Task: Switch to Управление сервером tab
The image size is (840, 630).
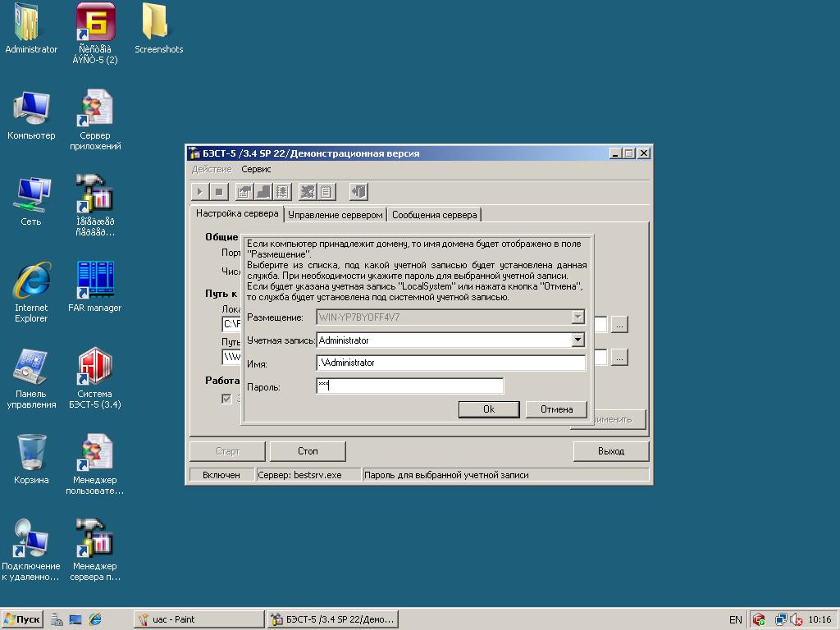Action: [336, 215]
